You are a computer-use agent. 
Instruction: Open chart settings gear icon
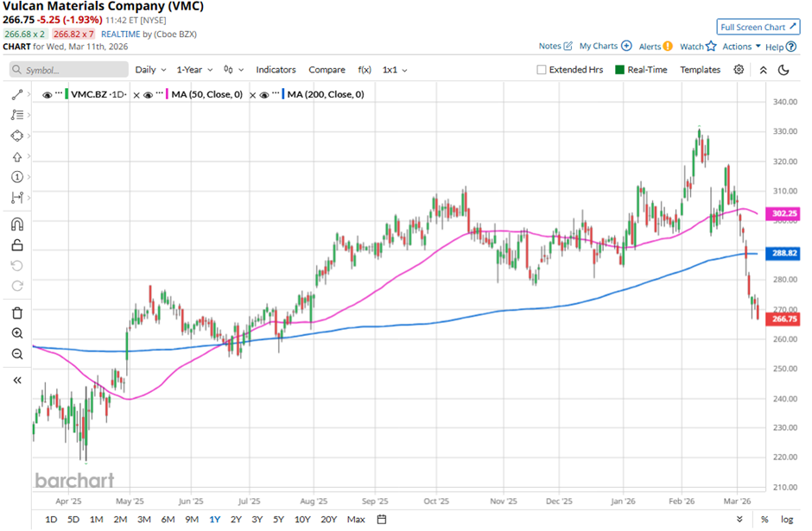point(739,70)
